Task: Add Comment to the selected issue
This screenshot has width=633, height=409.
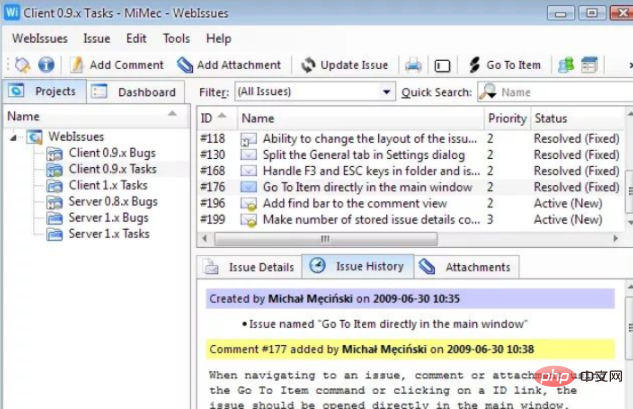Action: tap(117, 65)
